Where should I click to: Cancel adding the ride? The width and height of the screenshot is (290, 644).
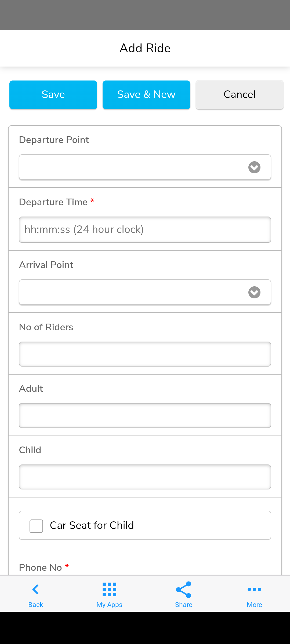click(240, 95)
